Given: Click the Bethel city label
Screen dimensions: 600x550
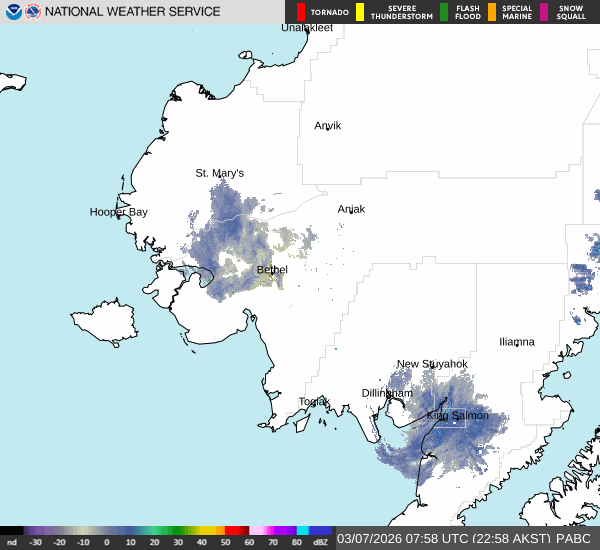Looking at the screenshot, I should [272, 270].
